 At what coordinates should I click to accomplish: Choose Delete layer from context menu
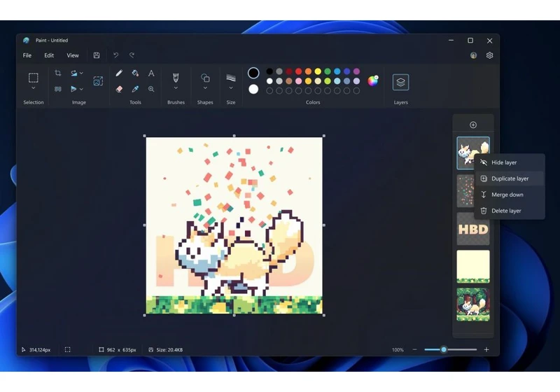tap(510, 211)
